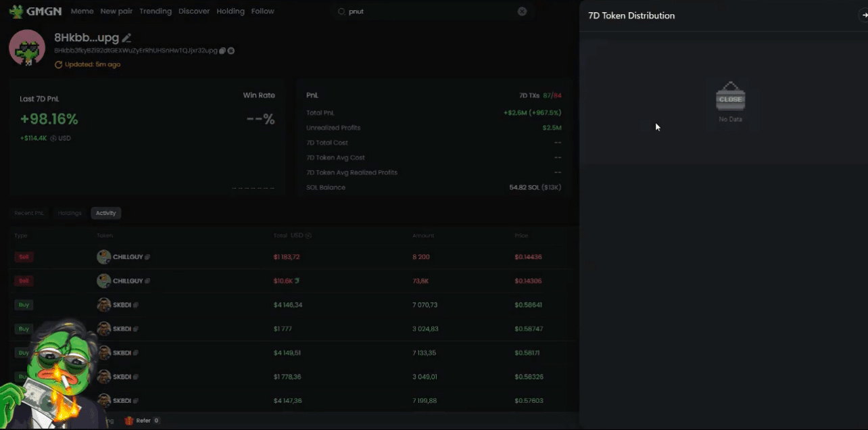Refresh the wallet data update icon
Image resolution: width=868 pixels, height=430 pixels.
[58, 65]
